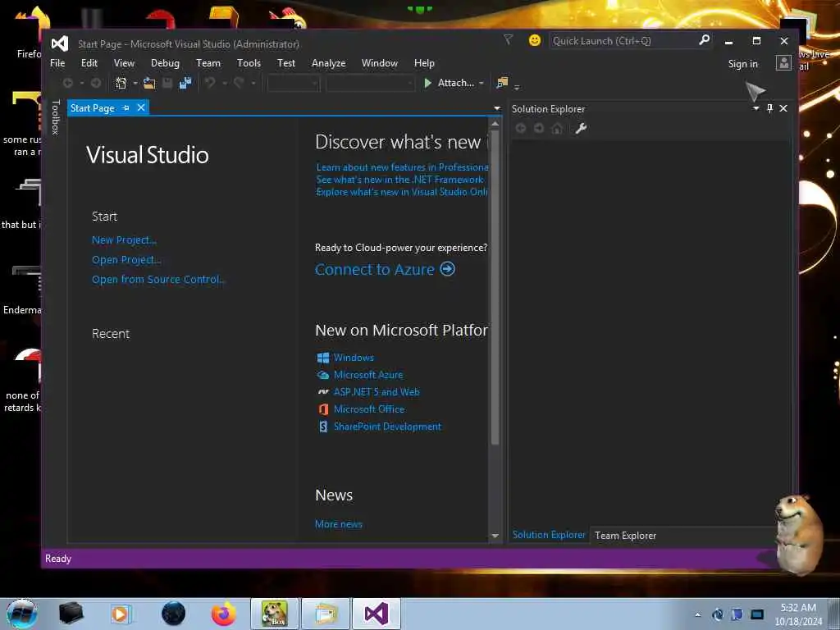
Task: Open the Analyze menu
Action: (328, 63)
